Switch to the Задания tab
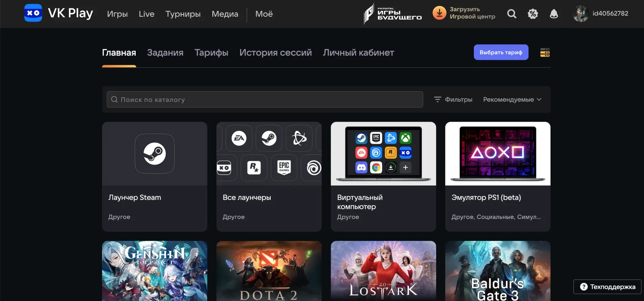 (x=165, y=53)
